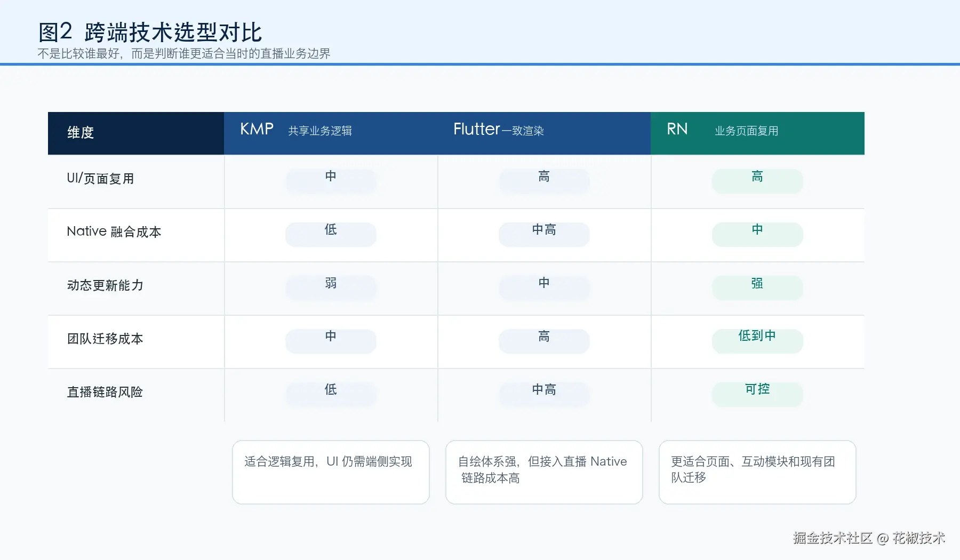Click the Flutter "中高" pill in Native 融合成本 row
The width and height of the screenshot is (960, 560).
[x=544, y=234]
